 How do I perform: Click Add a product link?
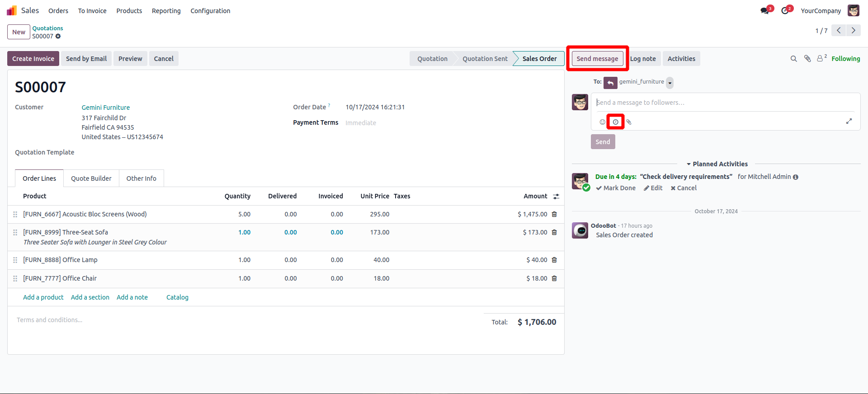coord(43,297)
